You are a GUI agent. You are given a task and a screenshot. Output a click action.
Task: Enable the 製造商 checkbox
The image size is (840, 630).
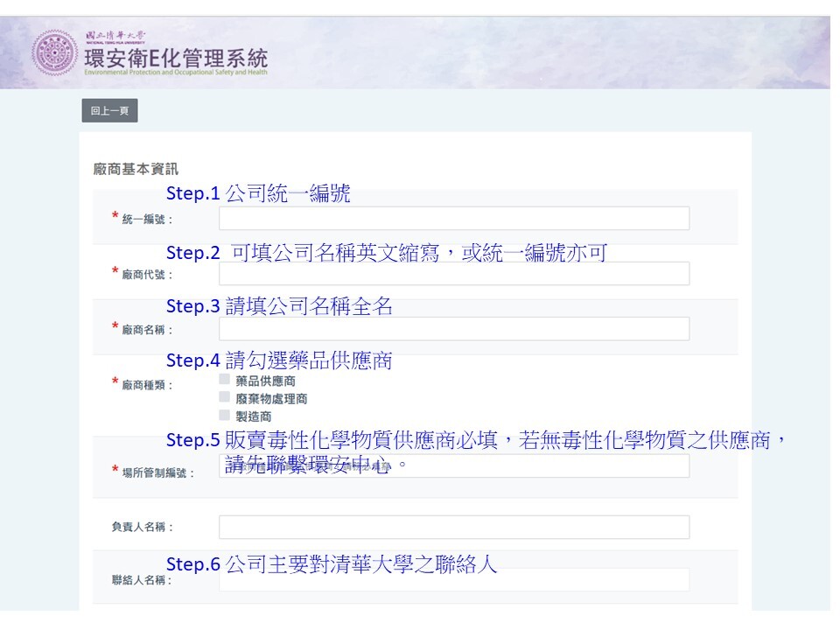225,416
